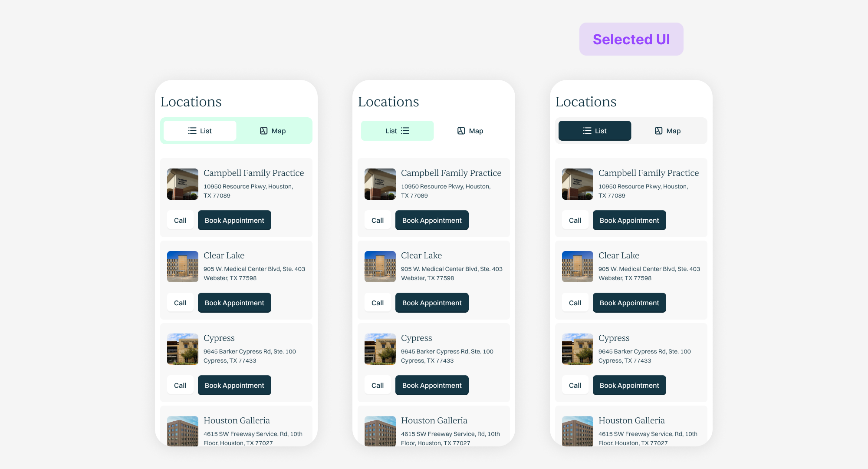Click the map icon in the mint toggle bar
The image size is (868, 469).
[263, 131]
